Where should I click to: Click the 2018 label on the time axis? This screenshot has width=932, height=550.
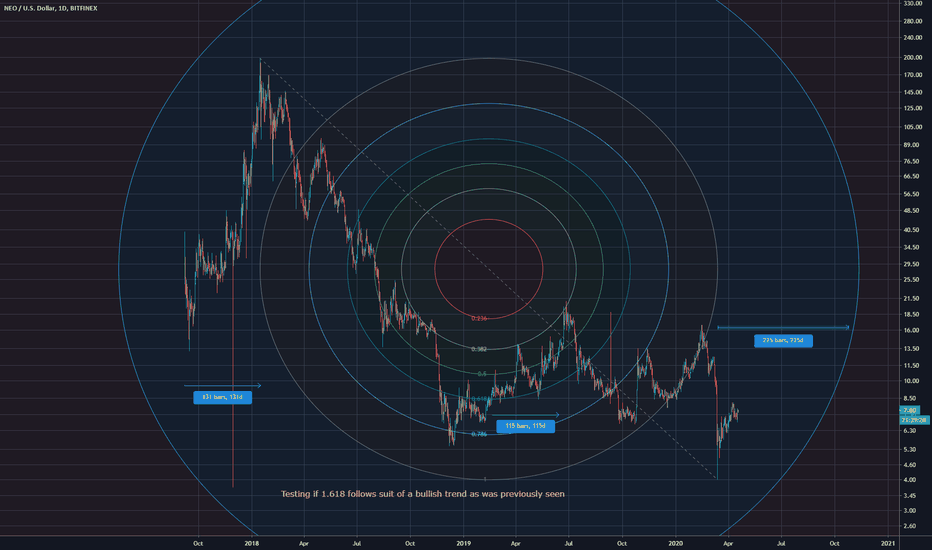pyautogui.click(x=251, y=543)
